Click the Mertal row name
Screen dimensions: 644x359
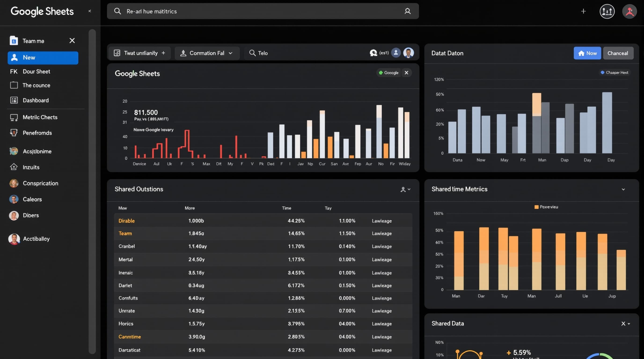coord(125,259)
